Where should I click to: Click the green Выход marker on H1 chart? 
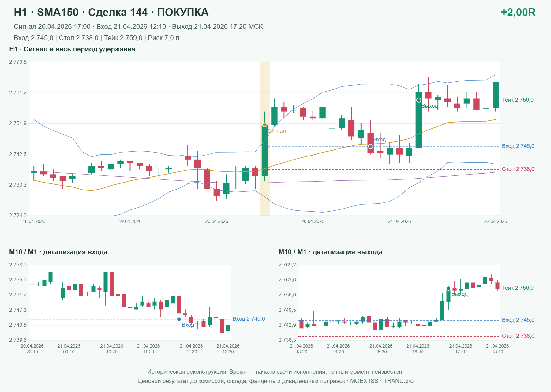click(x=418, y=100)
